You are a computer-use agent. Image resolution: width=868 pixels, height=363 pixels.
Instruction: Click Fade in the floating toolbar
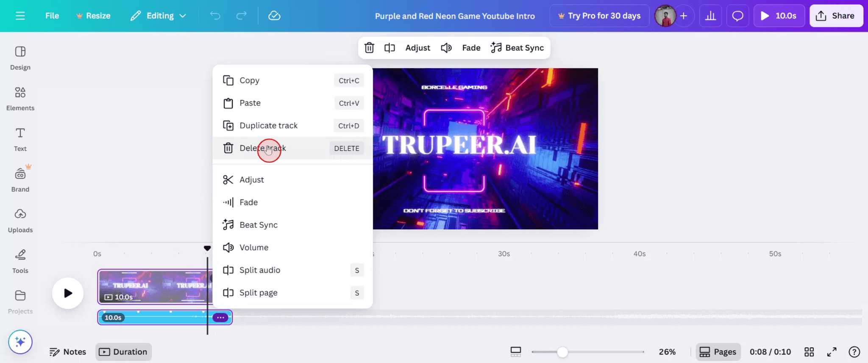pos(471,48)
